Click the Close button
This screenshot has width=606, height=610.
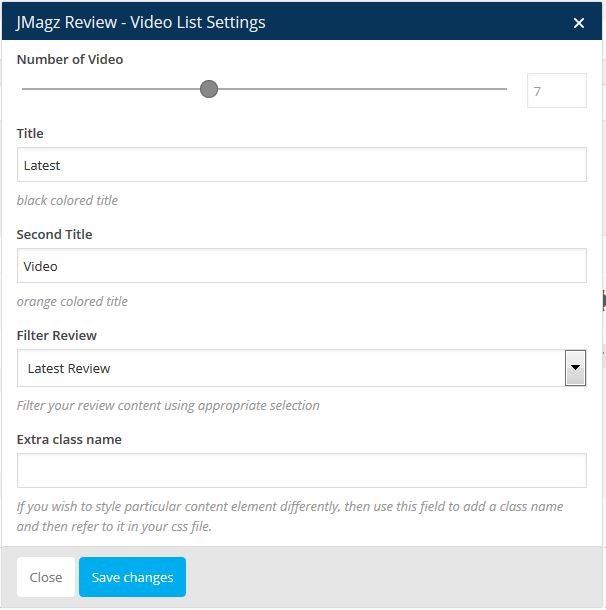click(x=46, y=577)
